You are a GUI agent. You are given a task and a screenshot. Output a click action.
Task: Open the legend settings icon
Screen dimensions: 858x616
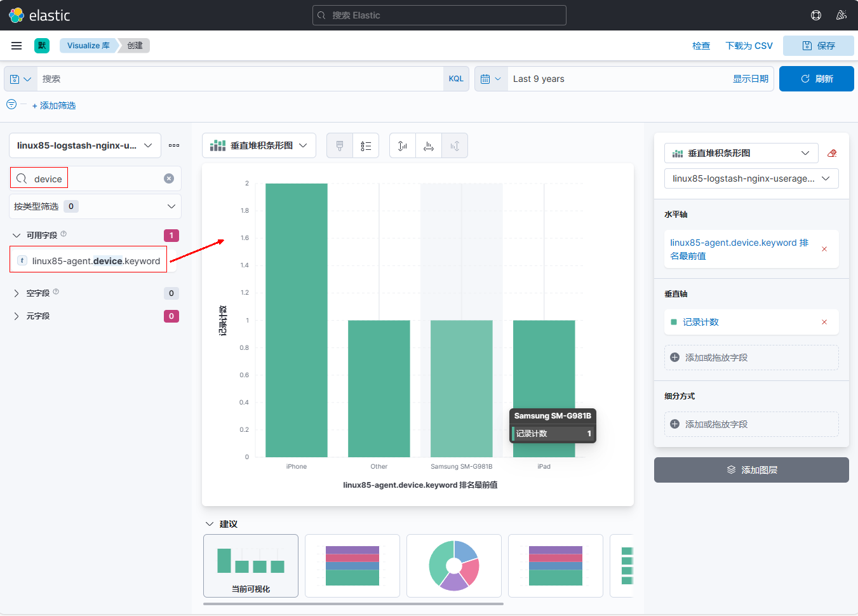click(366, 146)
